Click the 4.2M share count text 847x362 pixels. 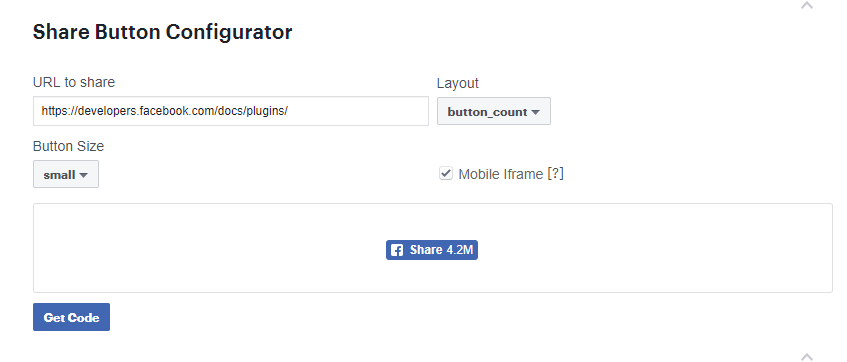pyautogui.click(x=460, y=250)
